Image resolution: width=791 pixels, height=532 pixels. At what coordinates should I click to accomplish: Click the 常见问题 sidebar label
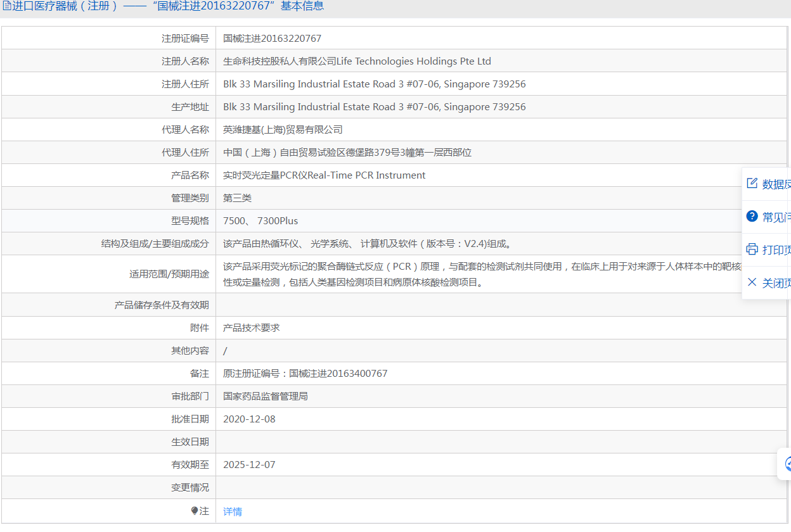(x=776, y=217)
